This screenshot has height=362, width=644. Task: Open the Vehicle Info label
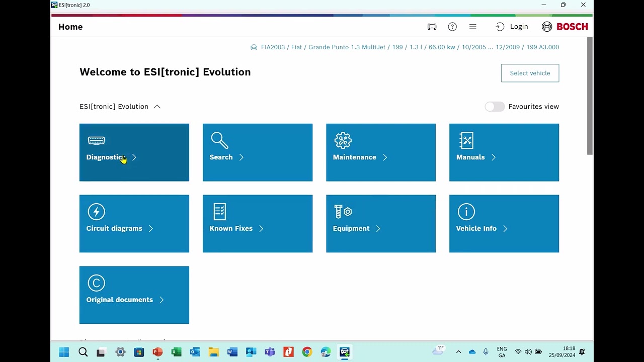click(476, 229)
